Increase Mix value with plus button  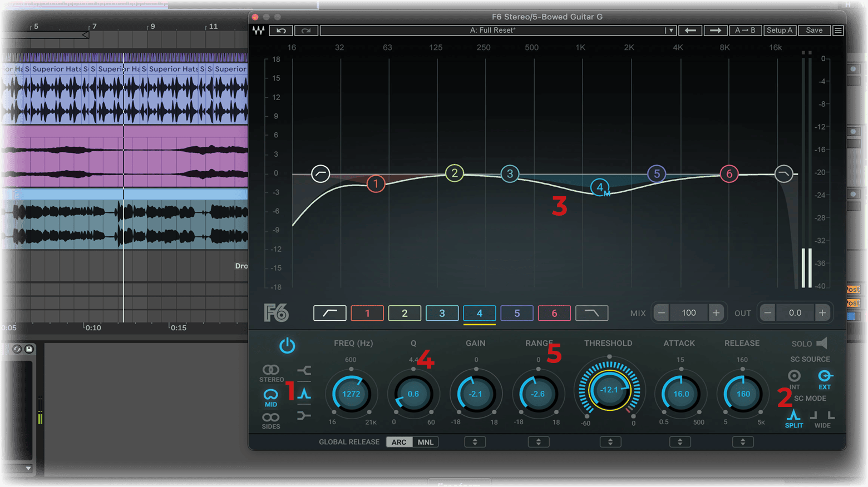coord(716,313)
